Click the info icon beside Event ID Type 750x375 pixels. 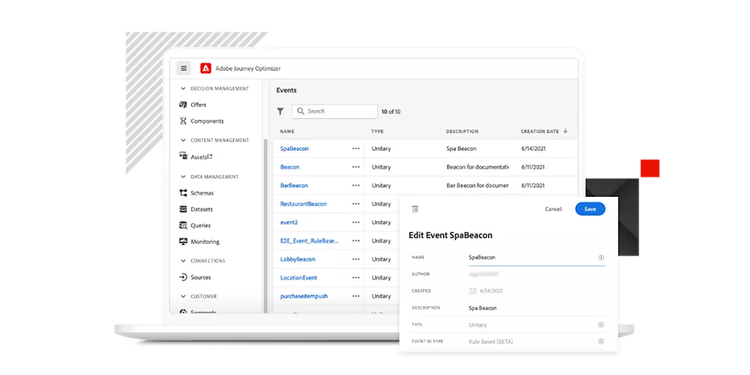click(x=601, y=342)
